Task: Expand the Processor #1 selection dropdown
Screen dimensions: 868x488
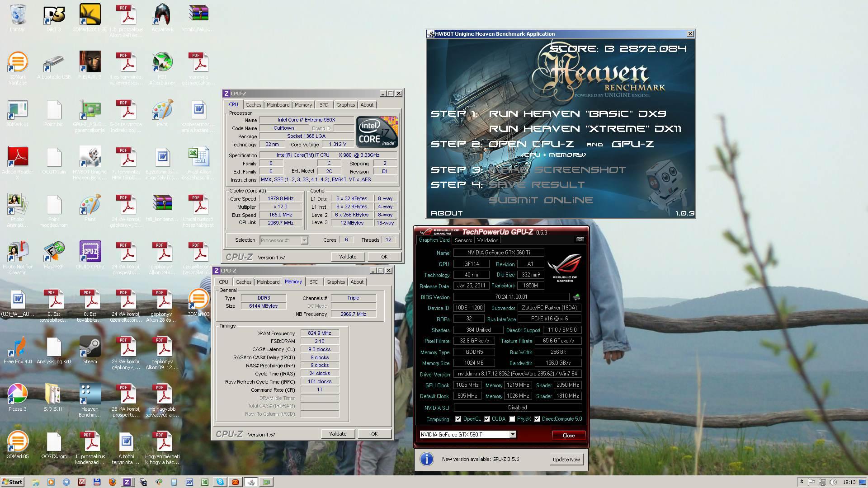Action: (x=304, y=240)
